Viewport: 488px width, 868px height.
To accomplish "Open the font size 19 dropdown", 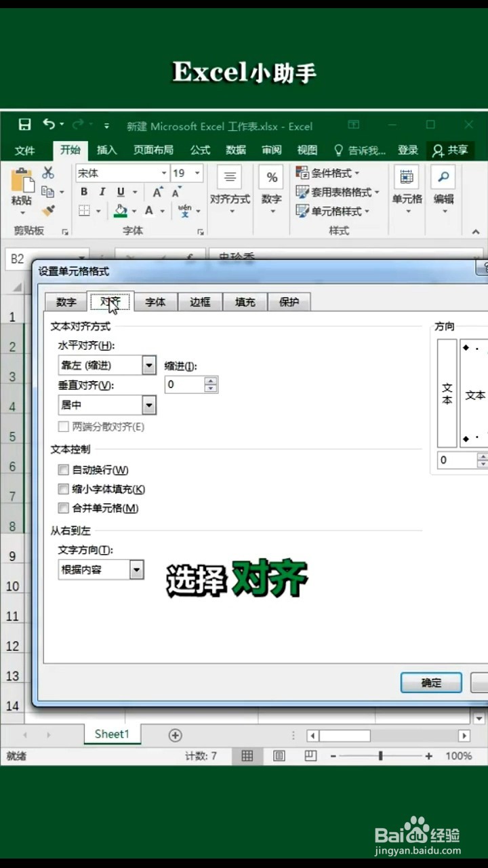I will (198, 173).
